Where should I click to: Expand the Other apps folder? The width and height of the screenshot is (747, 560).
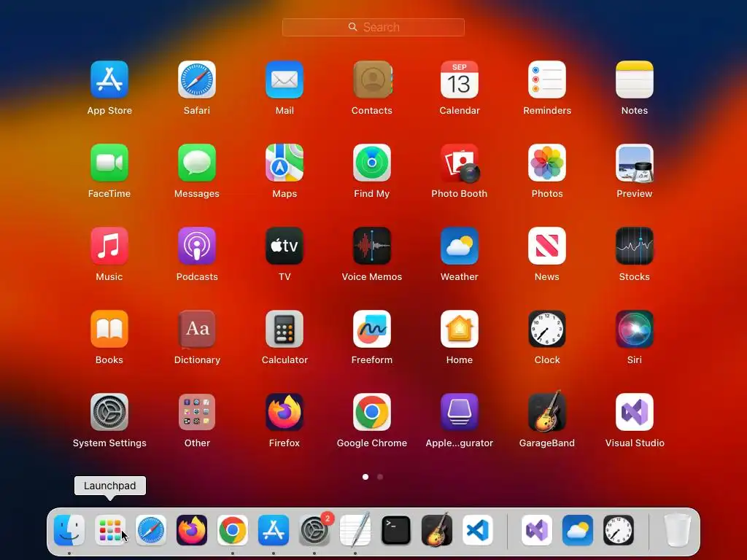pyautogui.click(x=197, y=412)
